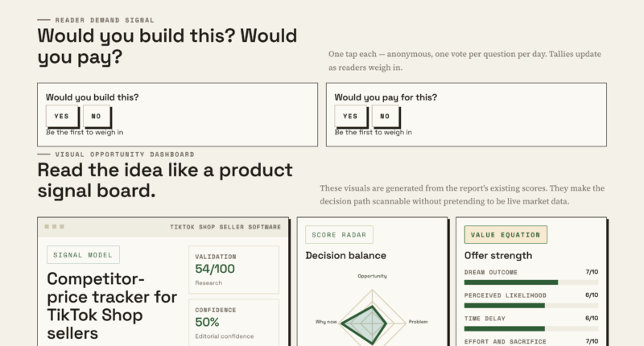This screenshot has height=346, width=644.
Task: Click the Dream Outcome progress bar
Action: click(531, 282)
